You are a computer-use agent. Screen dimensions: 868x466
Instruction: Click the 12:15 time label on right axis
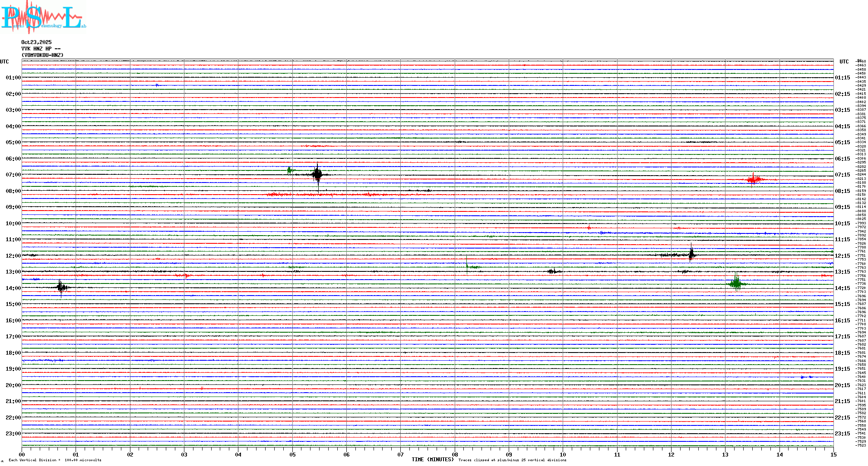pos(842,256)
